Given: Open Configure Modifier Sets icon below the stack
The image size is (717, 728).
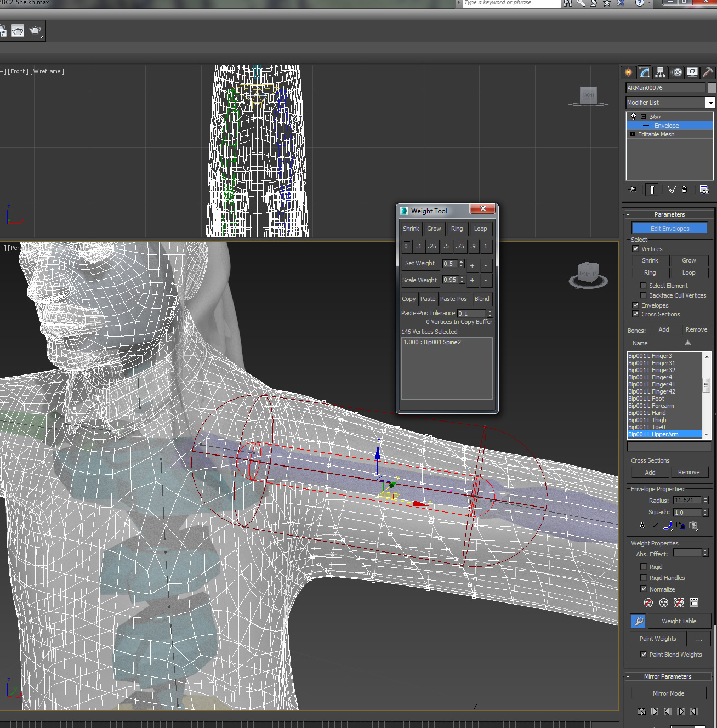Looking at the screenshot, I should coord(704,189).
